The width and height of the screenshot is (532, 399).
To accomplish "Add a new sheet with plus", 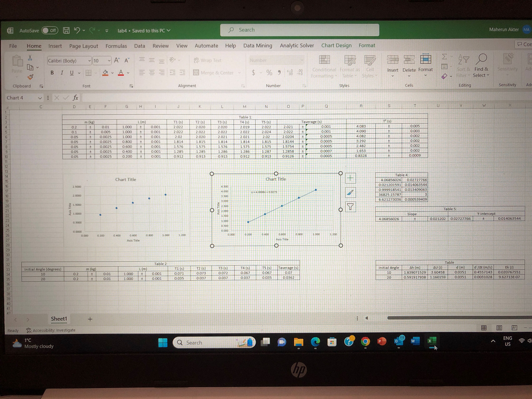I will click(90, 319).
